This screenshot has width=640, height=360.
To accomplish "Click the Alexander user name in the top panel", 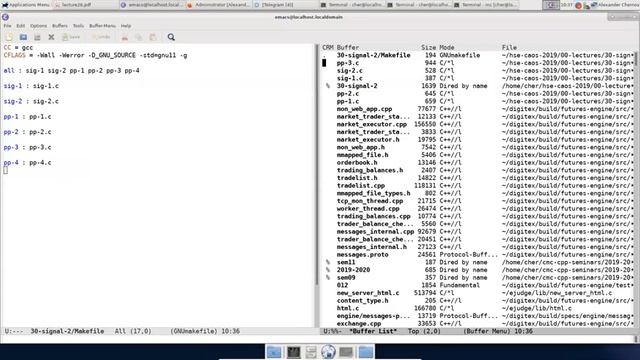I will [618, 5].
